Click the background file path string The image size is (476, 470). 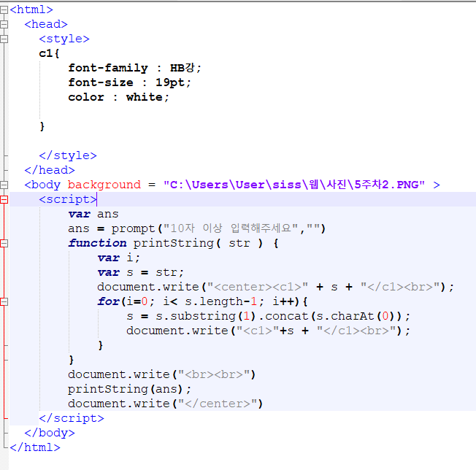294,185
